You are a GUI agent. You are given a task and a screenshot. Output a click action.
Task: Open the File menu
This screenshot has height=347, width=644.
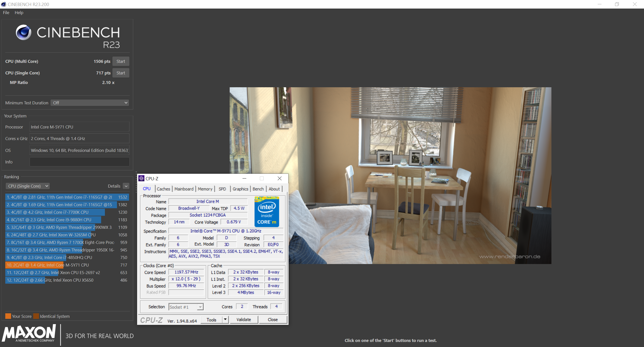6,13
